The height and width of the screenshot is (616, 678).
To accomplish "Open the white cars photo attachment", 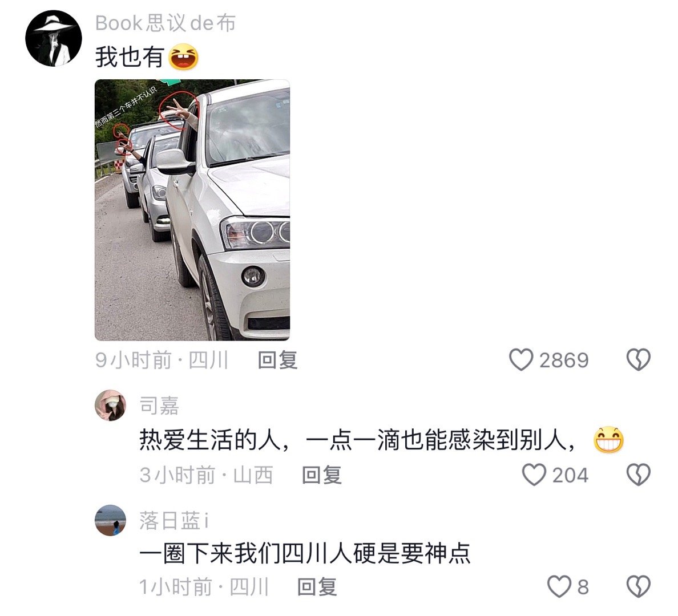I will click(x=192, y=210).
